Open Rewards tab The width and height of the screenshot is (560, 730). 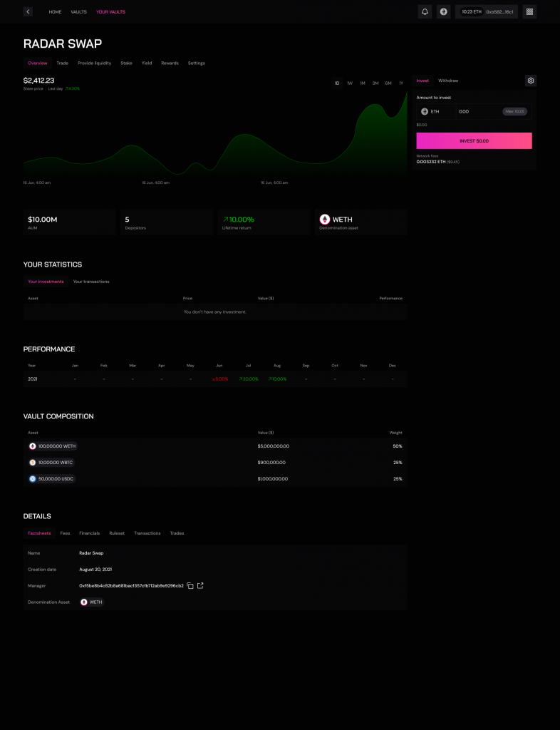click(170, 63)
